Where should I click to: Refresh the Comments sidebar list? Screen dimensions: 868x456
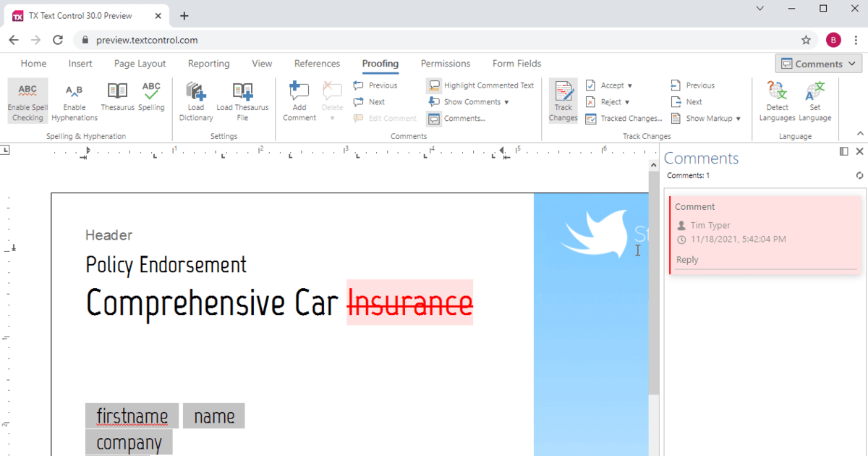pos(859,175)
